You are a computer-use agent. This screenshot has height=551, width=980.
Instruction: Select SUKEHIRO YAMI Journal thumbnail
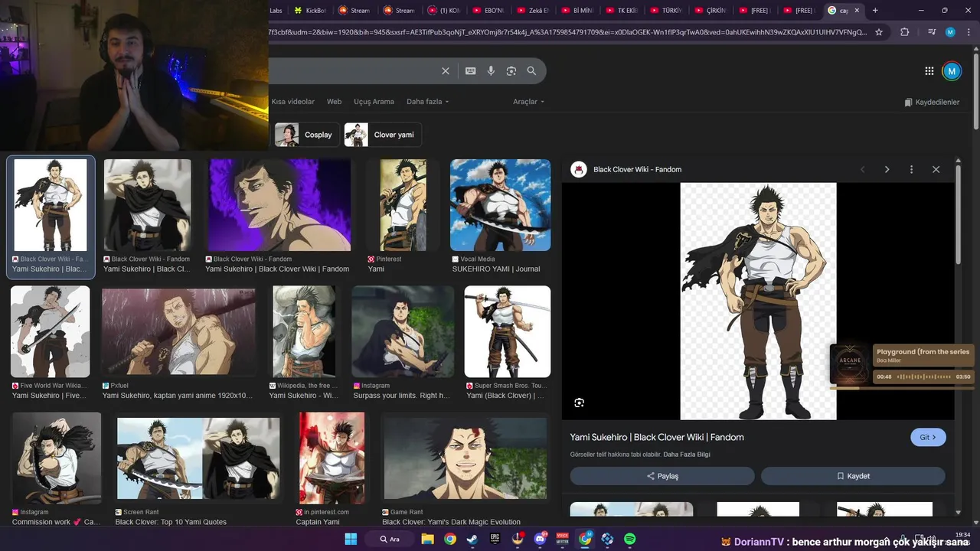click(x=500, y=205)
